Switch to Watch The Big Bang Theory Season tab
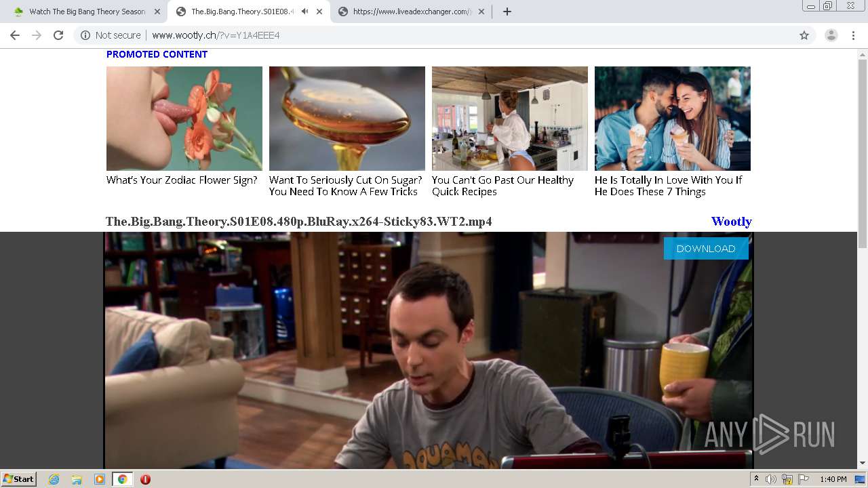 [x=86, y=12]
